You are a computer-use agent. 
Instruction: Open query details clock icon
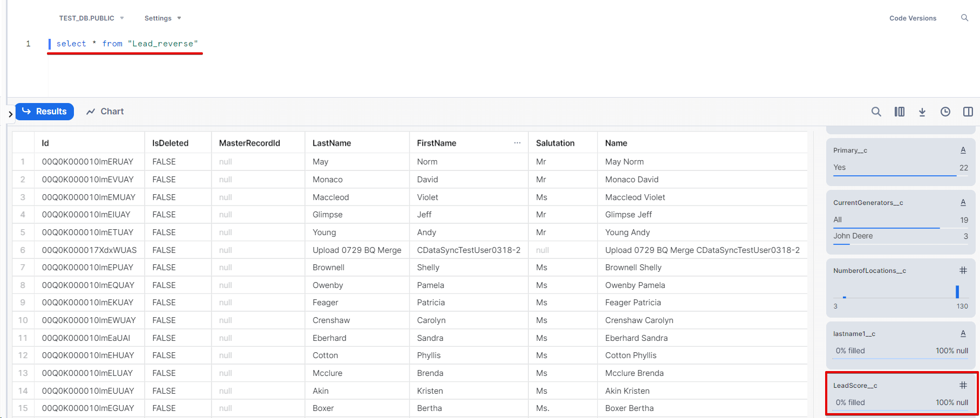(945, 112)
